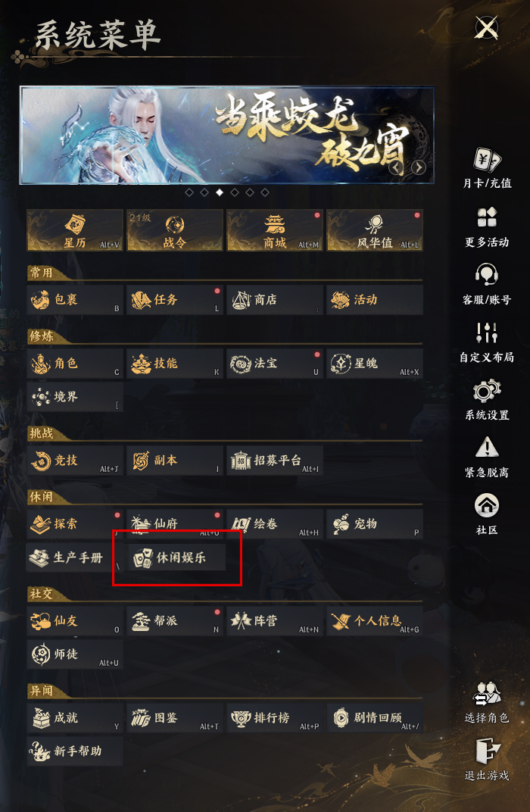Select the first banner page indicator dot
This screenshot has height=812, width=530.
pyautogui.click(x=189, y=192)
